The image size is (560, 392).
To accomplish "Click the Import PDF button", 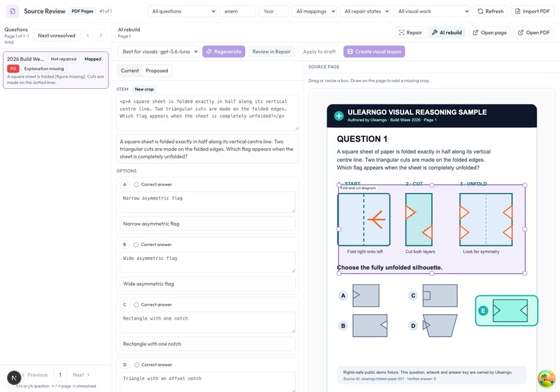I will (532, 11).
